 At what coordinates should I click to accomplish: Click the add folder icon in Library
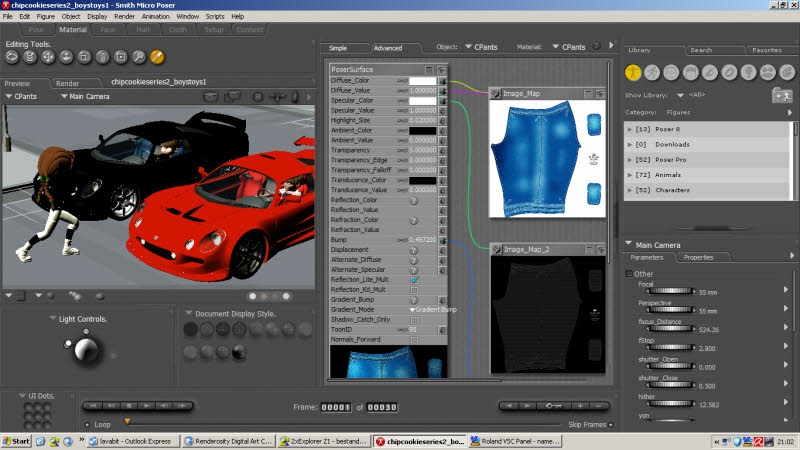pos(781,95)
